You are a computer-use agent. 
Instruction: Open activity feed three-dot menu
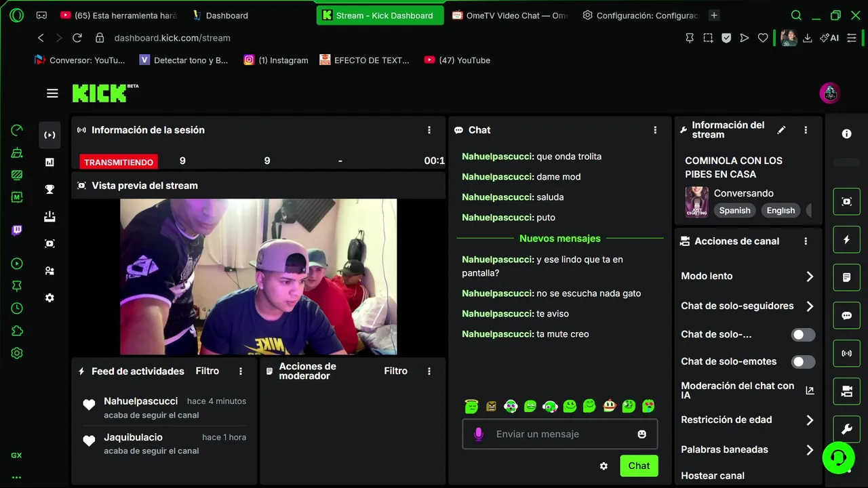(241, 371)
